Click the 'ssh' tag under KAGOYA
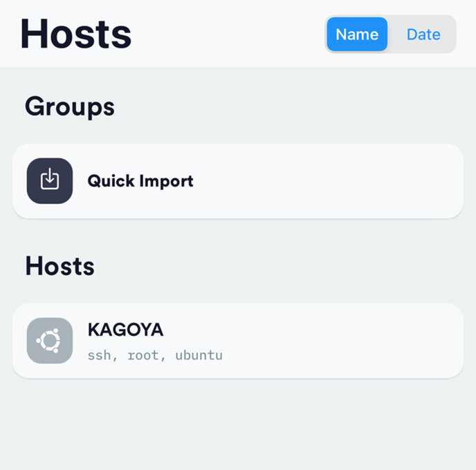The height and width of the screenshot is (470, 476). click(99, 356)
